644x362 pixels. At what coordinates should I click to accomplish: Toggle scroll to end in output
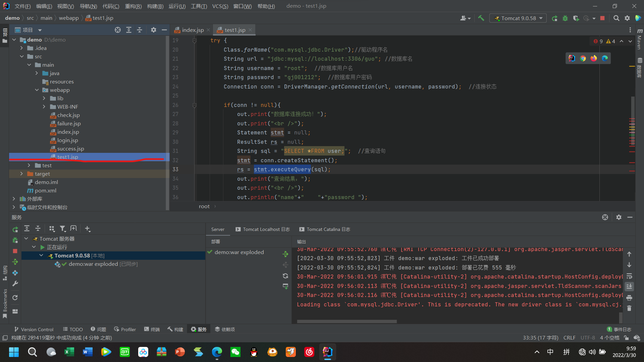(629, 287)
